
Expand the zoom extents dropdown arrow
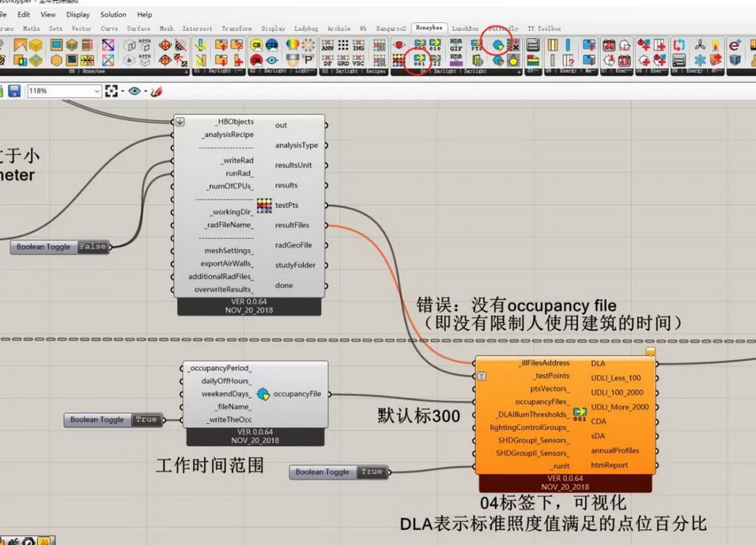click(122, 91)
